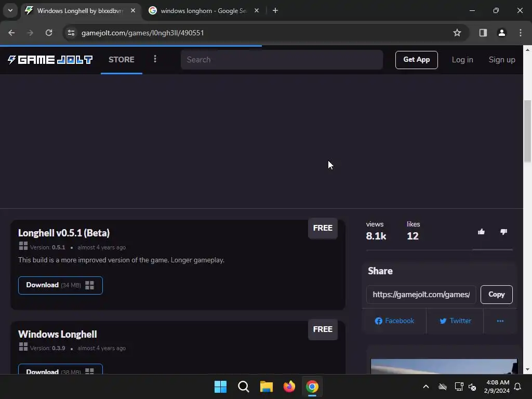The height and width of the screenshot is (399, 532).
Task: Open network status tray icon
Action: pos(459,387)
